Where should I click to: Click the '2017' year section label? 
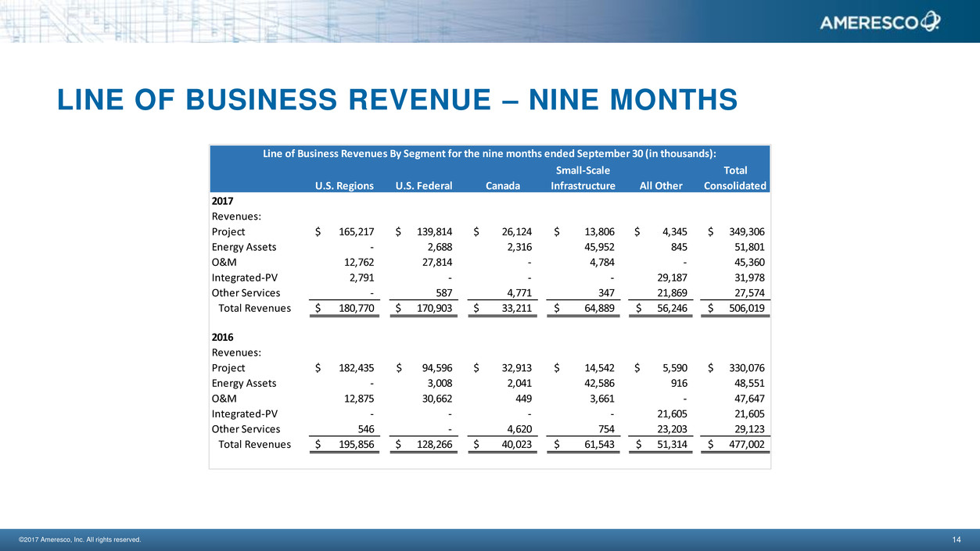[224, 202]
